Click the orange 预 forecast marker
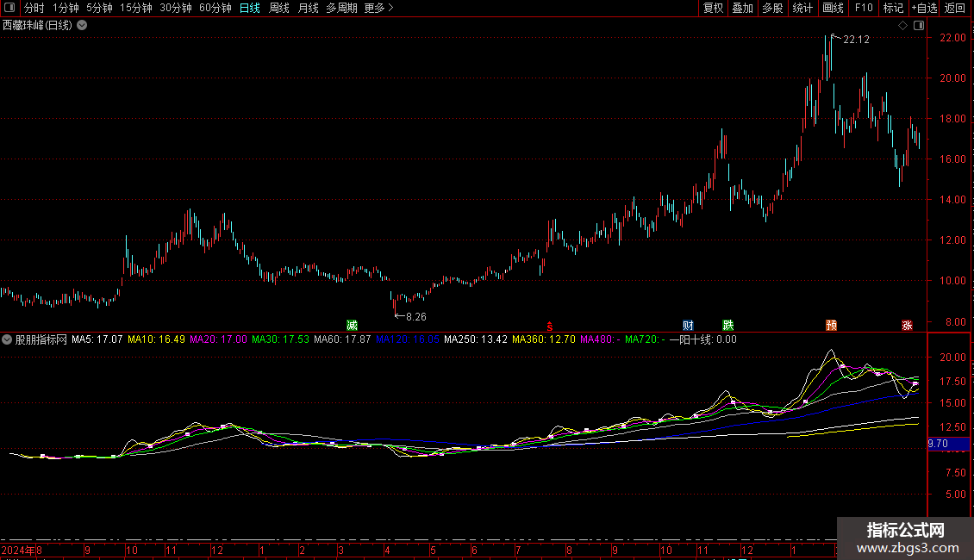The width and height of the screenshot is (974, 560). pos(831,326)
